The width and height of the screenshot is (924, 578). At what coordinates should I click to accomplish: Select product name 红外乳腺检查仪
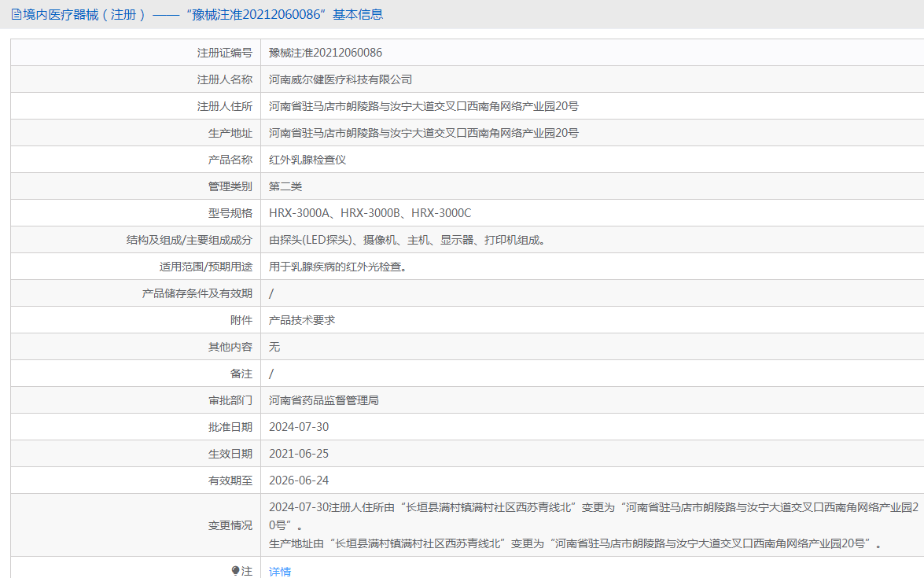pos(307,160)
